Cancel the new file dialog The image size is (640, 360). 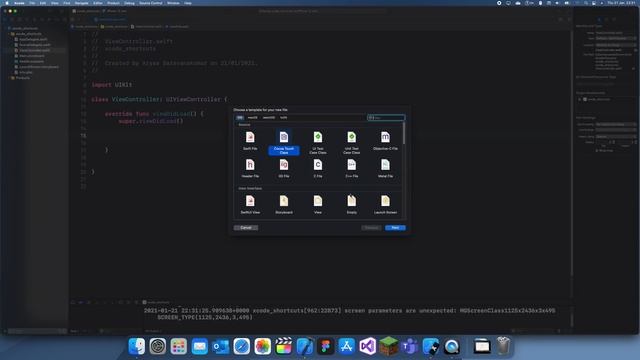point(246,228)
